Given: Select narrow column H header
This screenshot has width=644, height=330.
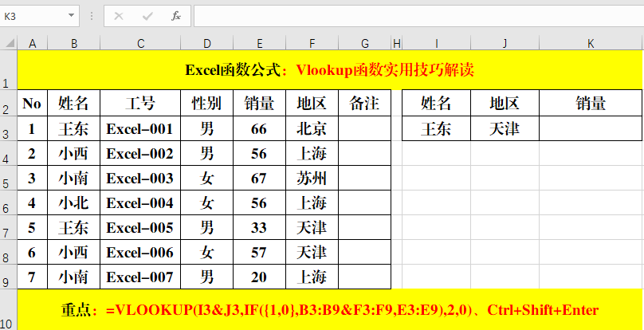Looking at the screenshot, I should 397,43.
